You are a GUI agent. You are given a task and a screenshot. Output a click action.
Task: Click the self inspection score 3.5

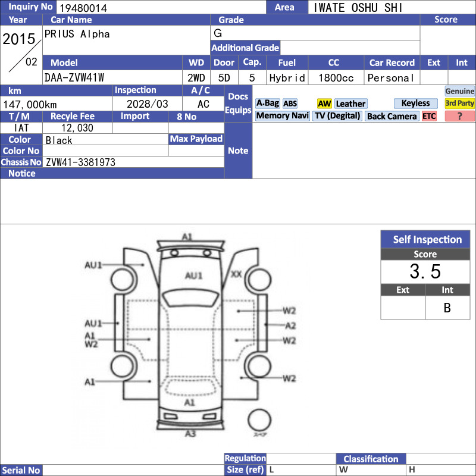point(425,271)
